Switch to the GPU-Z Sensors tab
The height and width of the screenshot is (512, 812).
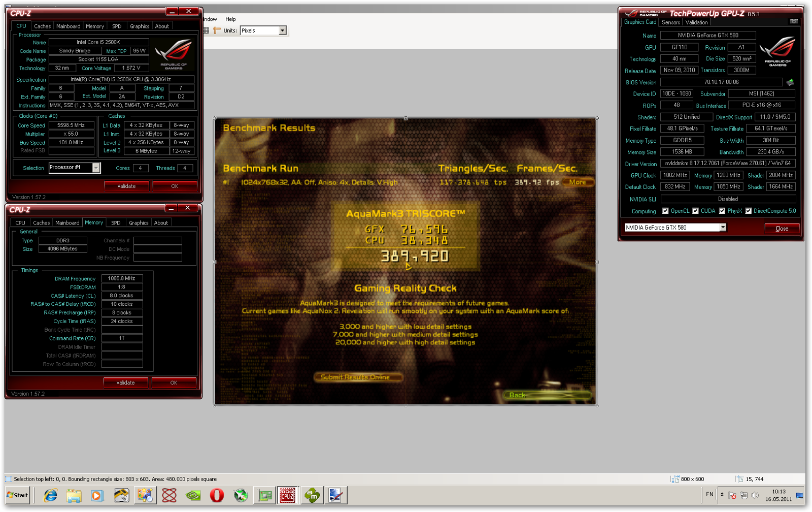tap(670, 22)
